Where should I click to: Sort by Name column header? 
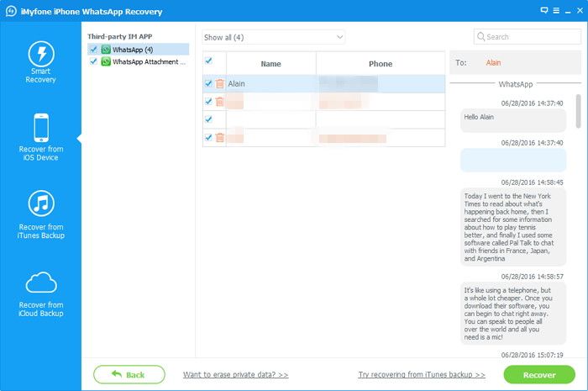(270, 64)
